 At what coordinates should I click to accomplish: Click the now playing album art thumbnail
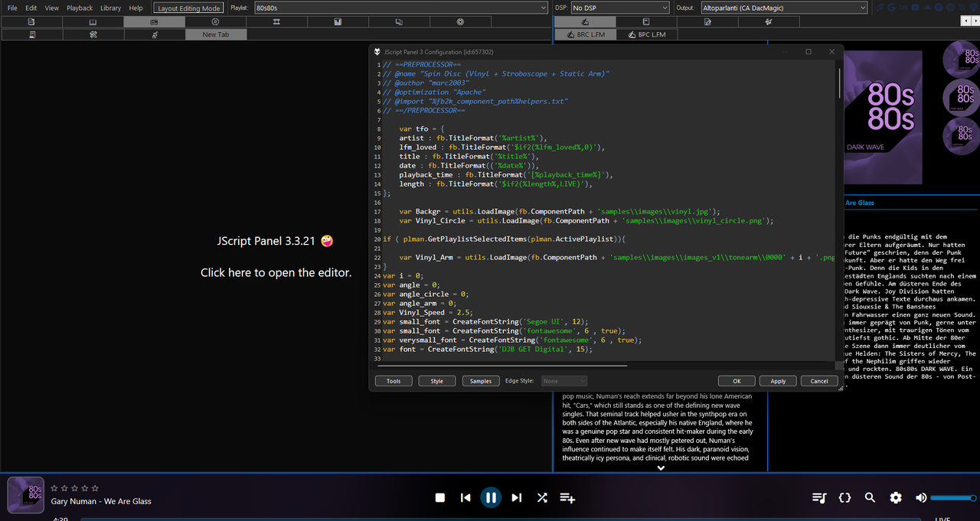click(26, 495)
